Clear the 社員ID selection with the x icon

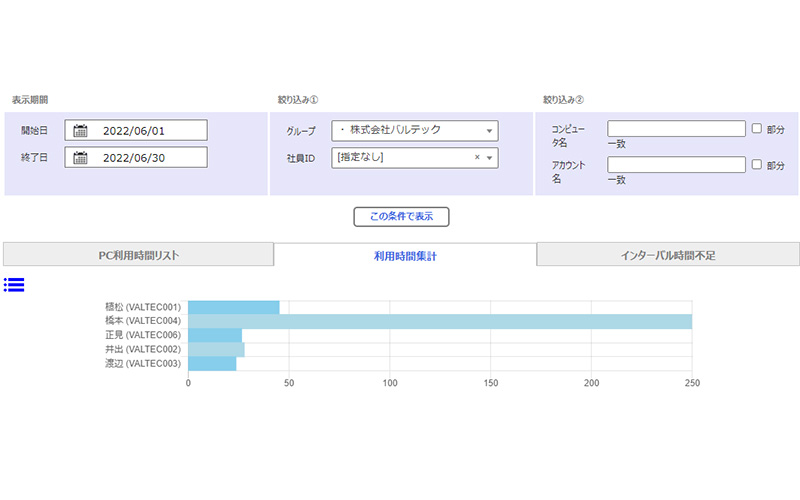point(477,157)
